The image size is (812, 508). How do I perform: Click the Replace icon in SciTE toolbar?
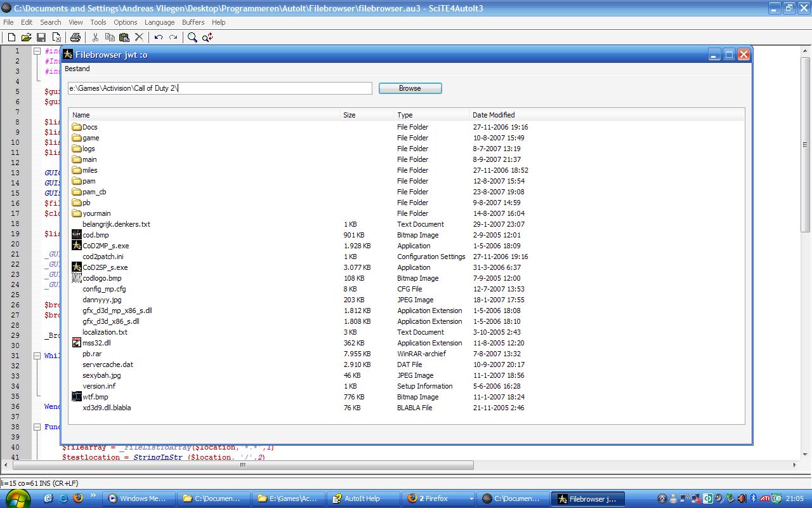207,37
